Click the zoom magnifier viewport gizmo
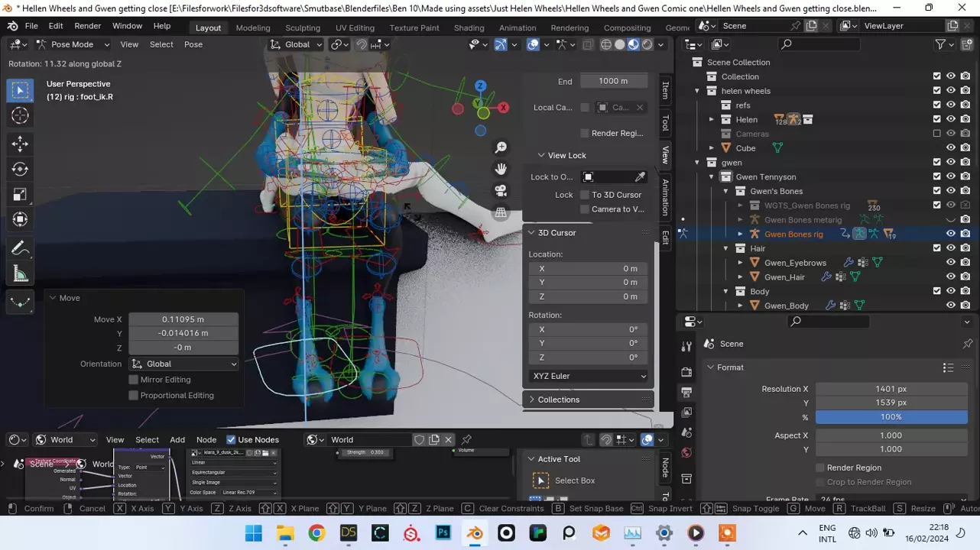The image size is (980, 550). pos(501,147)
